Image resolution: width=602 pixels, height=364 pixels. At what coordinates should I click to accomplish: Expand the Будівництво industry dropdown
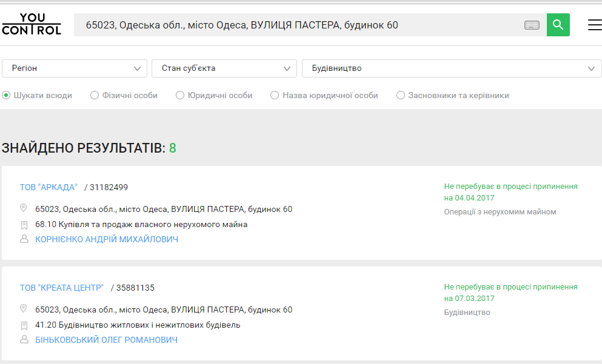click(452, 68)
